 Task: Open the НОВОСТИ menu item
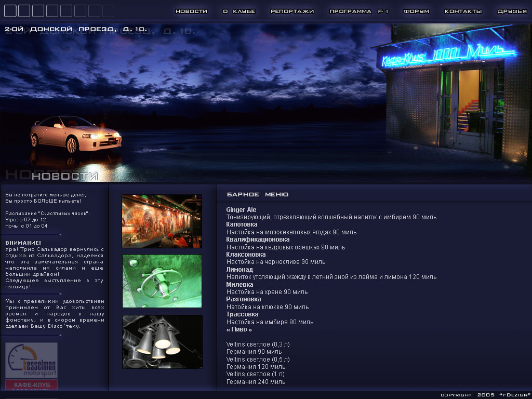[191, 11]
